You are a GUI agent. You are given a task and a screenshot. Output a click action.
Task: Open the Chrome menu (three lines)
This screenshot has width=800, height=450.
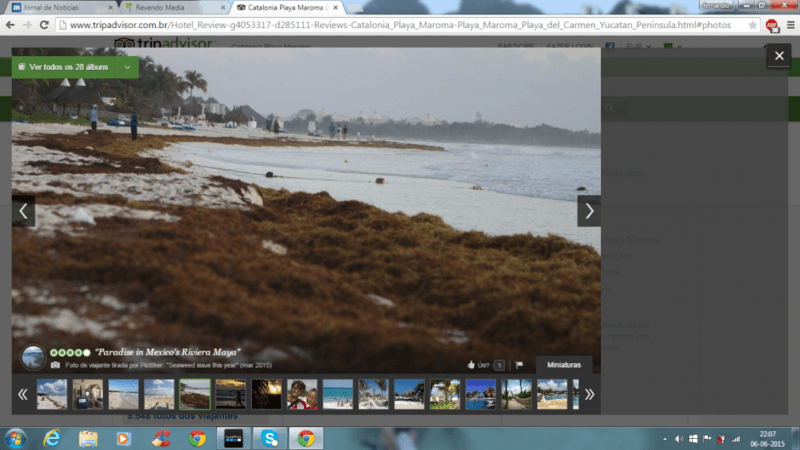(791, 25)
